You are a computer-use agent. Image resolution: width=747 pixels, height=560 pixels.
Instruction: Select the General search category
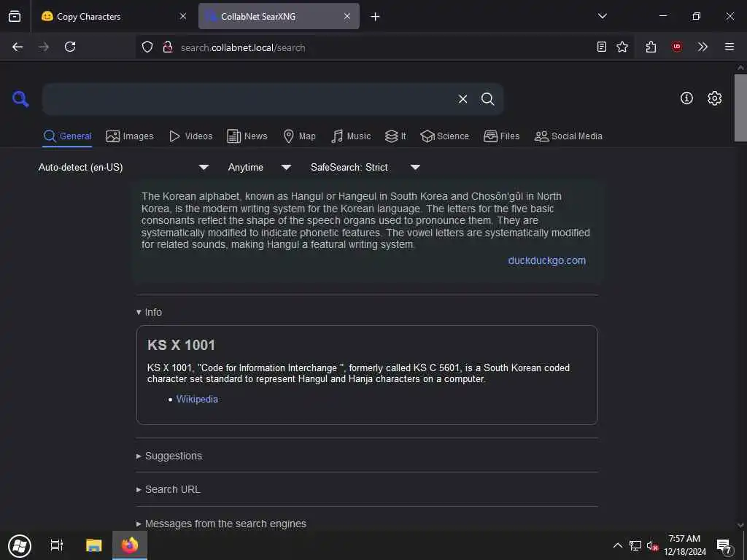click(67, 136)
